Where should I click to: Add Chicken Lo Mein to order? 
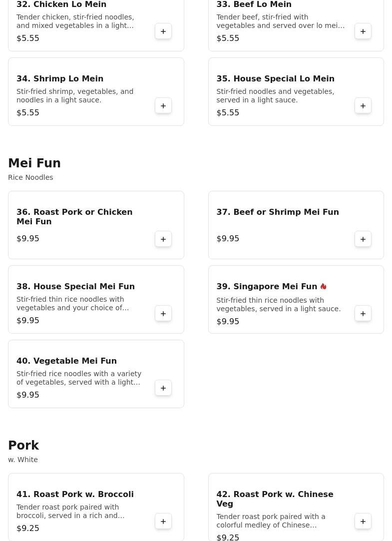click(163, 31)
